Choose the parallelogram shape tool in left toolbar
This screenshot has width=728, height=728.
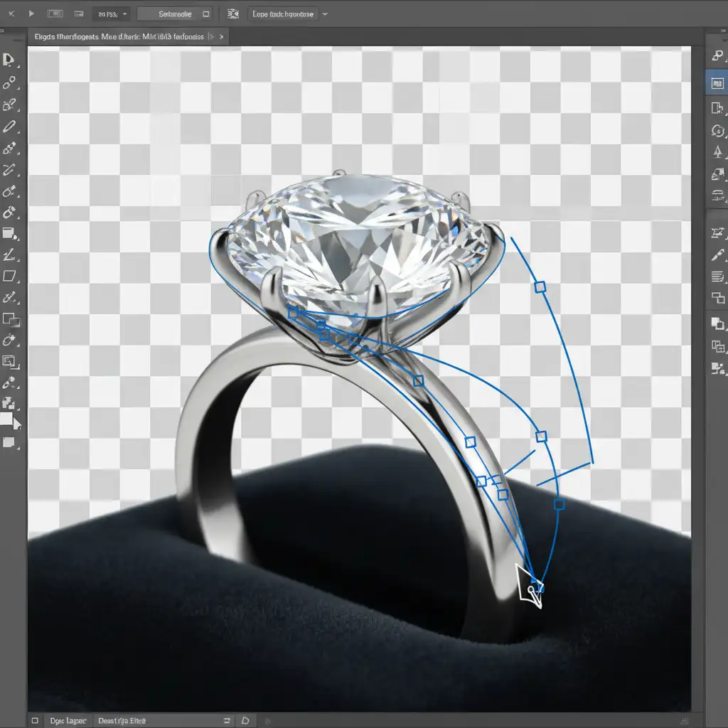tap(9, 276)
